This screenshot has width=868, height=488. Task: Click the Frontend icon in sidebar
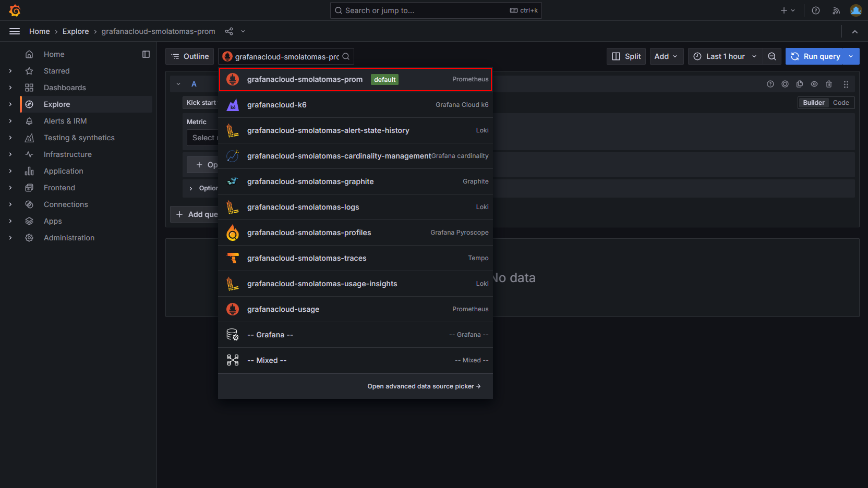click(x=29, y=188)
